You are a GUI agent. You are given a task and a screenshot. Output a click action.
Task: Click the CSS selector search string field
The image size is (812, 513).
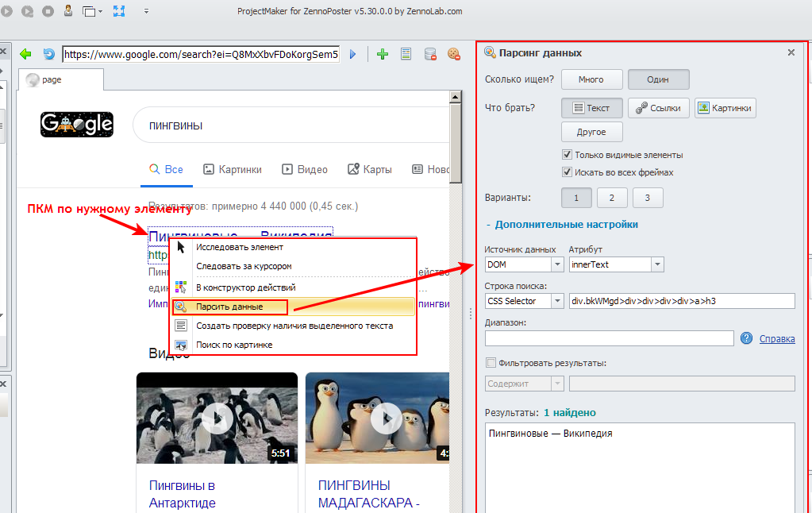(x=682, y=301)
